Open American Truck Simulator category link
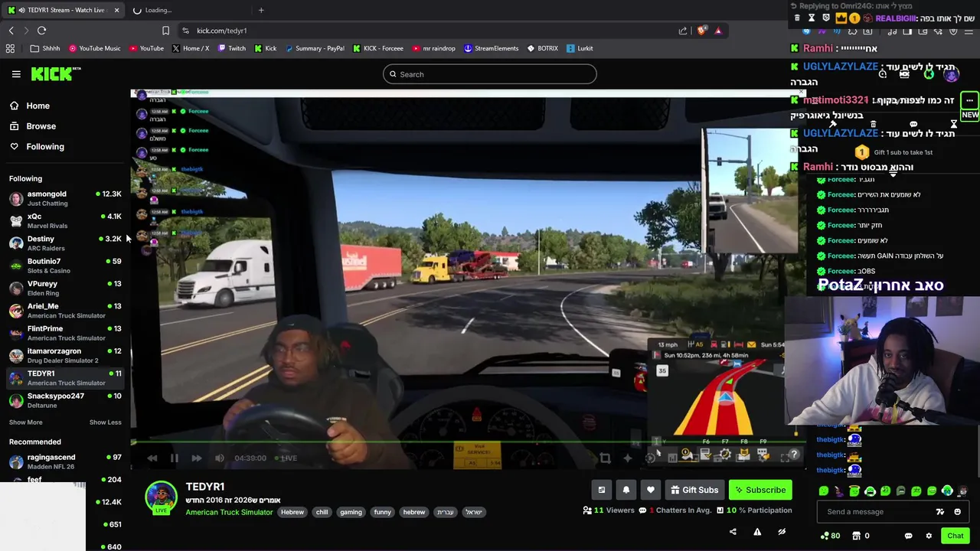Viewport: 980px width, 551px height. [229, 512]
